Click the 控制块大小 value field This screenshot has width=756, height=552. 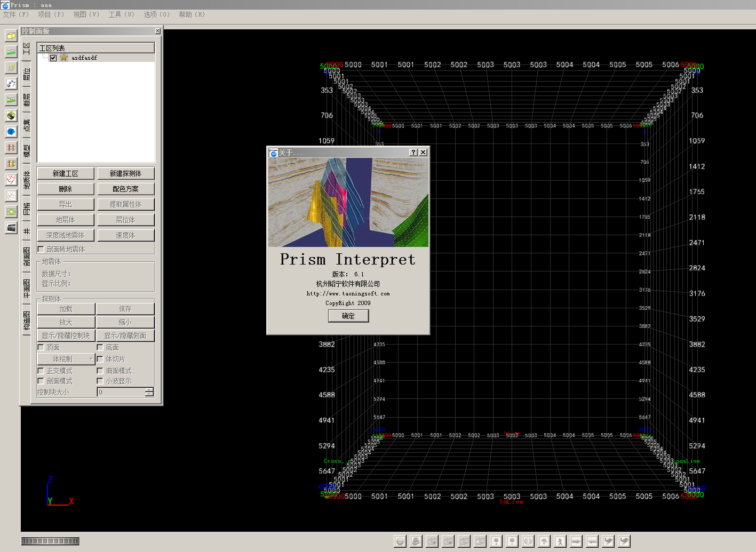(121, 392)
